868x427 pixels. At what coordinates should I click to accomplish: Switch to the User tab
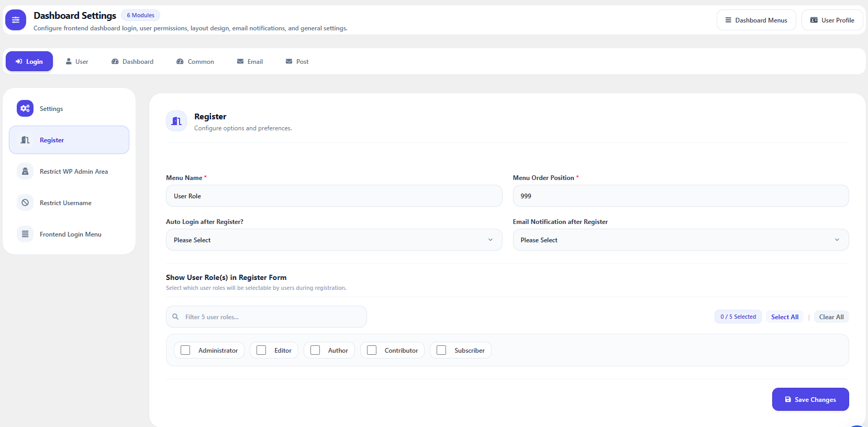pyautogui.click(x=77, y=61)
